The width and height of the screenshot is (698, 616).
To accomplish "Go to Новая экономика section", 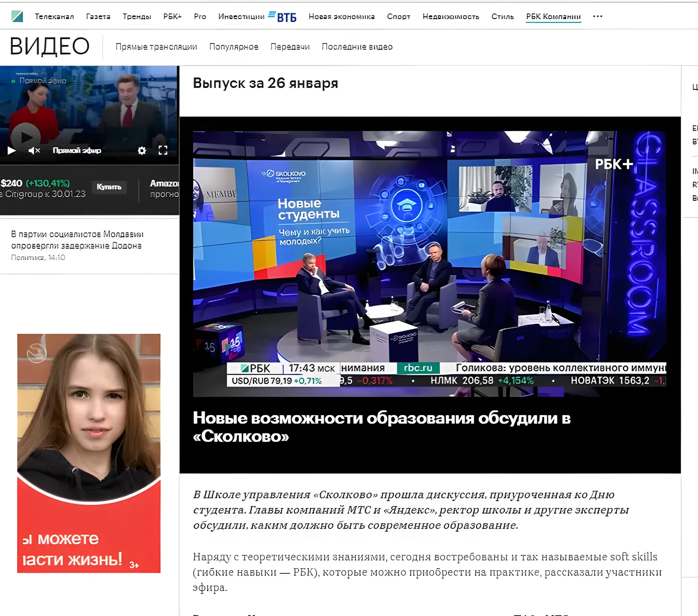I will coord(341,17).
